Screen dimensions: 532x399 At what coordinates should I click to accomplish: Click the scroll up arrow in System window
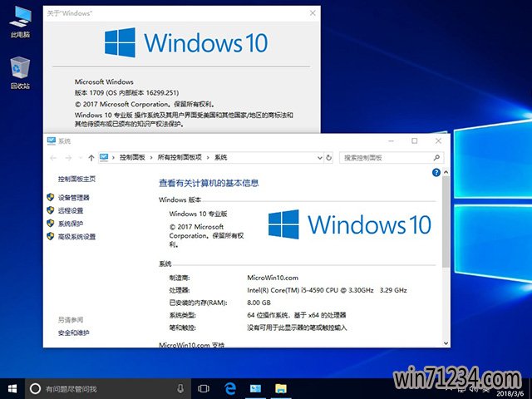(x=446, y=172)
